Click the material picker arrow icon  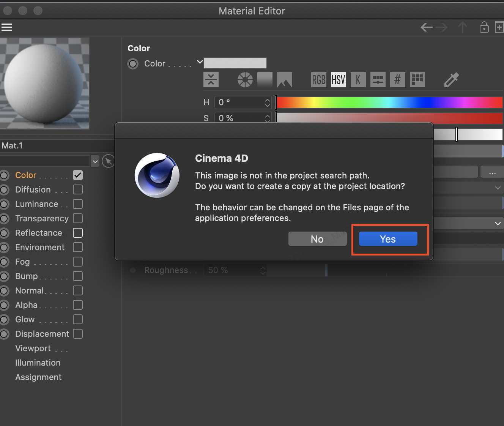[x=108, y=161]
